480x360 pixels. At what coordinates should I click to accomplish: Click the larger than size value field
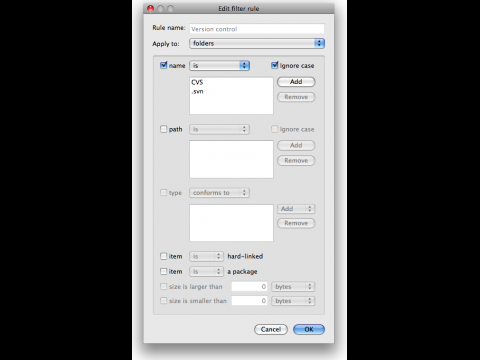pos(249,287)
